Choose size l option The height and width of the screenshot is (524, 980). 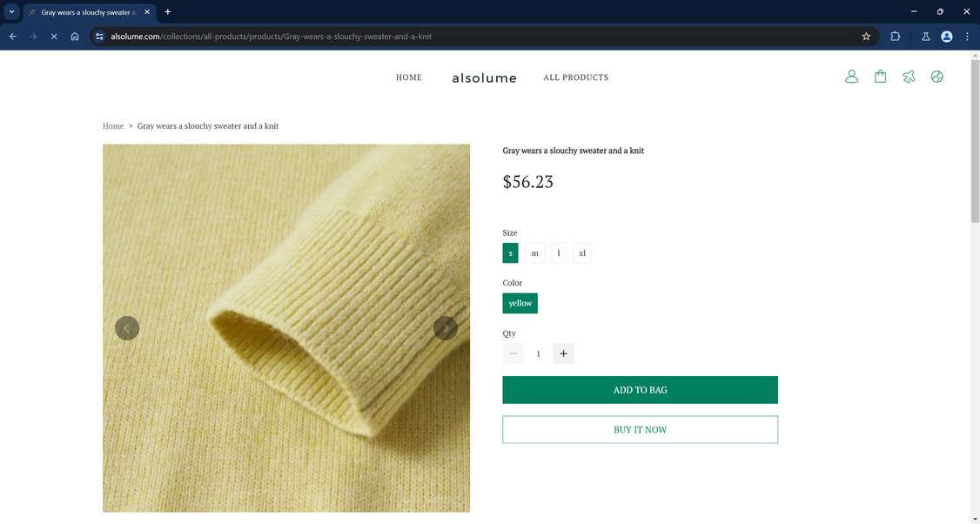559,253
